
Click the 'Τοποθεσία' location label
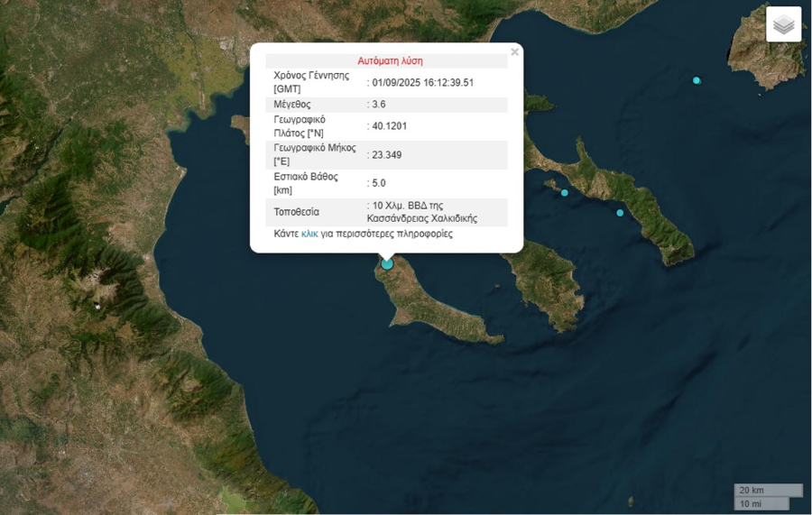(297, 213)
